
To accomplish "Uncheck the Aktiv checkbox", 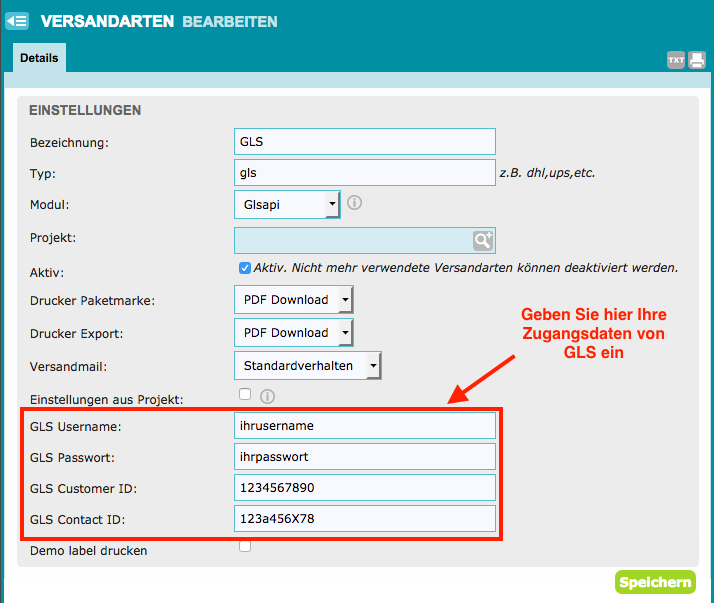I will tap(245, 268).
